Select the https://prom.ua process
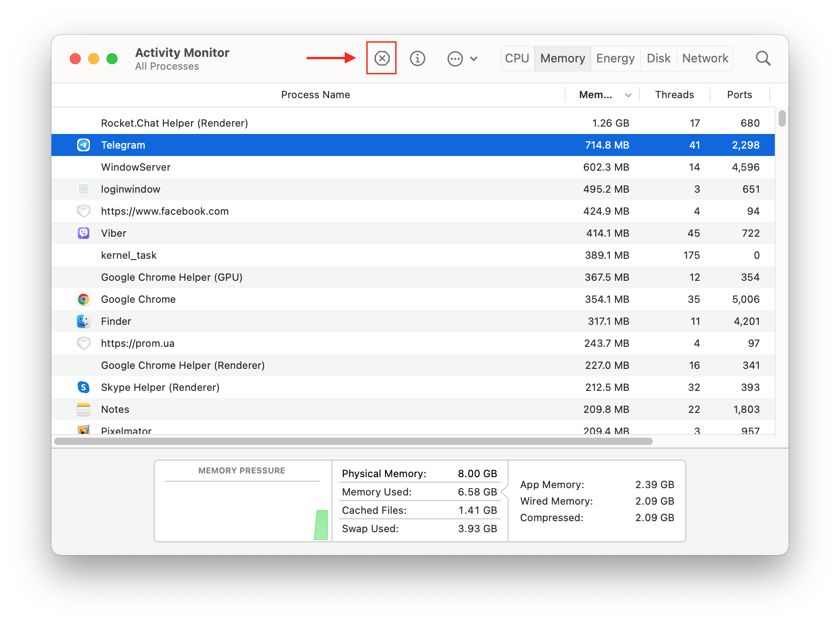Viewport: 840px width, 623px height. (x=138, y=343)
